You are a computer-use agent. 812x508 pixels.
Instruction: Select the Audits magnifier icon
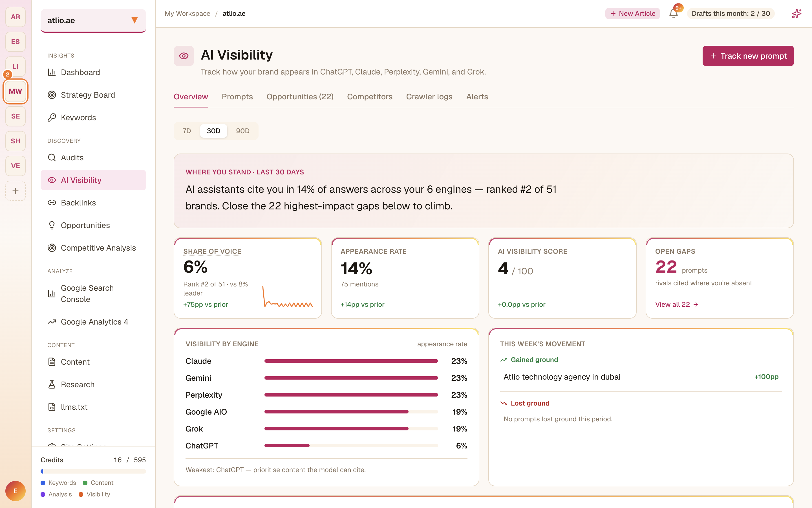pos(52,157)
